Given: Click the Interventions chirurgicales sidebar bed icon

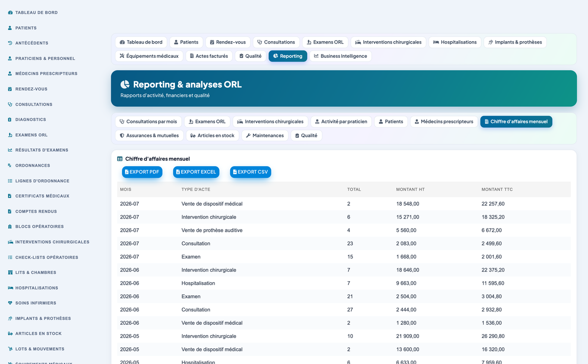Looking at the screenshot, I should tap(10, 242).
